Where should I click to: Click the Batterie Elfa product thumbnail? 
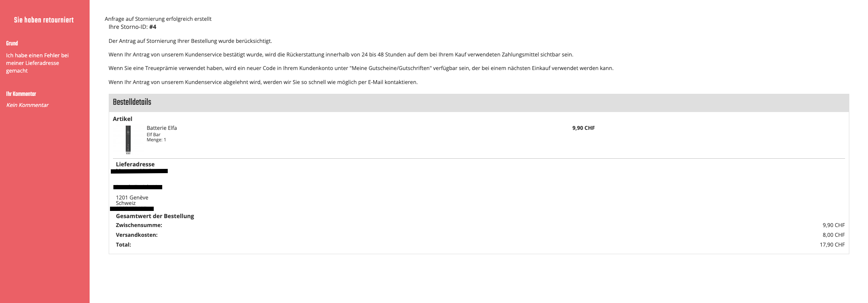click(x=128, y=140)
